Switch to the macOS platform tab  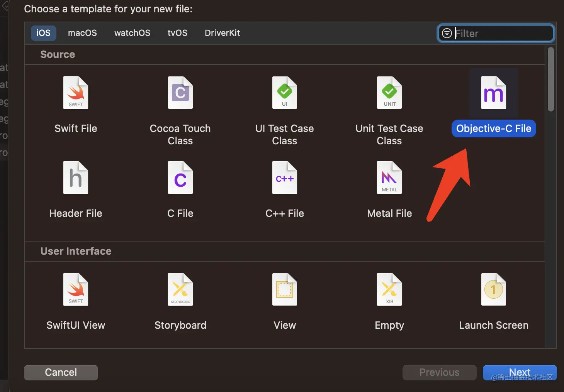(82, 33)
